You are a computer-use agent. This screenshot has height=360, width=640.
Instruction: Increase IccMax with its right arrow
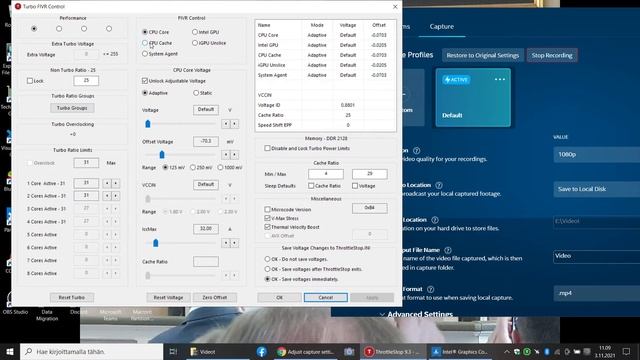click(x=234, y=243)
